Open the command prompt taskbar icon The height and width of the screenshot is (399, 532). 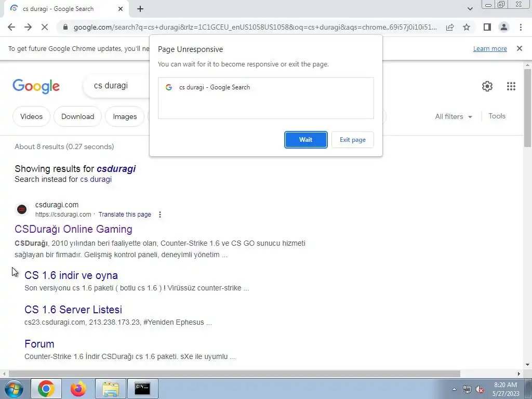tap(142, 389)
